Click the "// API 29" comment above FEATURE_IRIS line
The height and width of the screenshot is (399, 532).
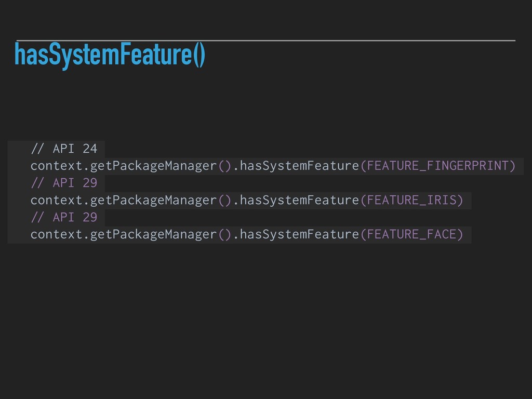pos(63,183)
